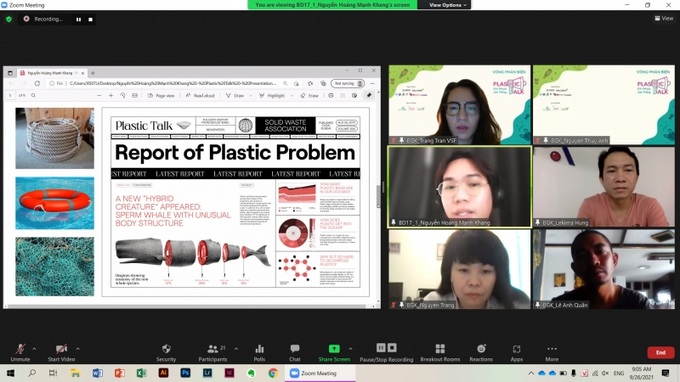
Task: Click Read aloud in PDF toolbar
Action: coord(200,95)
